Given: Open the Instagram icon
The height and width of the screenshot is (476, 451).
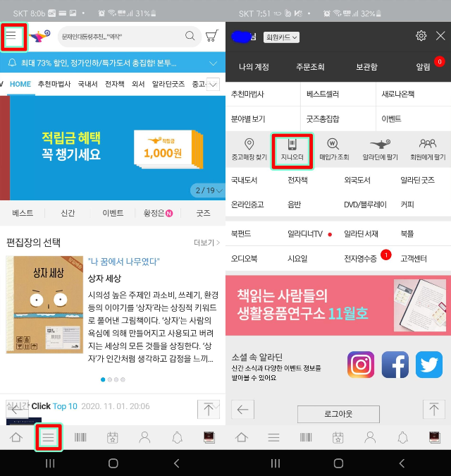Looking at the screenshot, I should click(x=361, y=365).
